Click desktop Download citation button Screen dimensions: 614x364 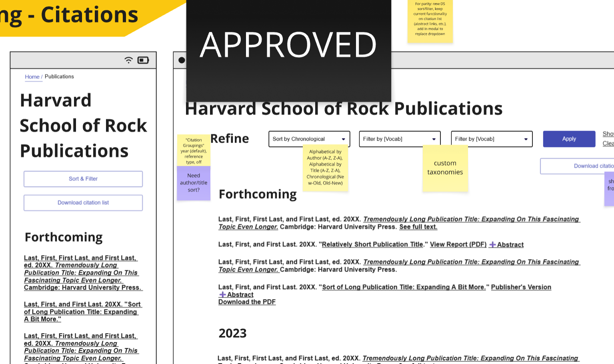click(x=577, y=166)
